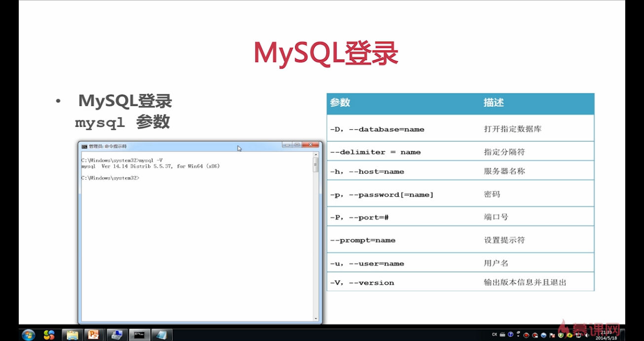Viewport: 644px width, 341px height.
Task: Click the '端口号' description cell
Action: (x=496, y=217)
